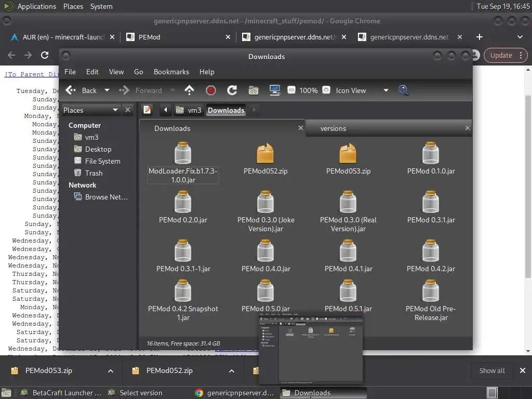Expand PEMod053.zip download options chevron
The image size is (532, 399).
click(111, 371)
